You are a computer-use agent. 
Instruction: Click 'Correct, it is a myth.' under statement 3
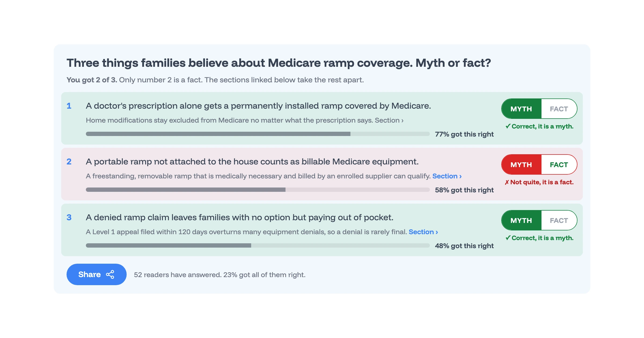pyautogui.click(x=539, y=238)
